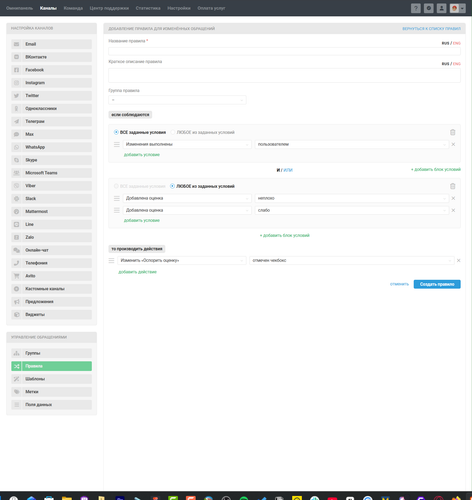Click добавить условие in the first block
The image size is (472, 500).
142,155
